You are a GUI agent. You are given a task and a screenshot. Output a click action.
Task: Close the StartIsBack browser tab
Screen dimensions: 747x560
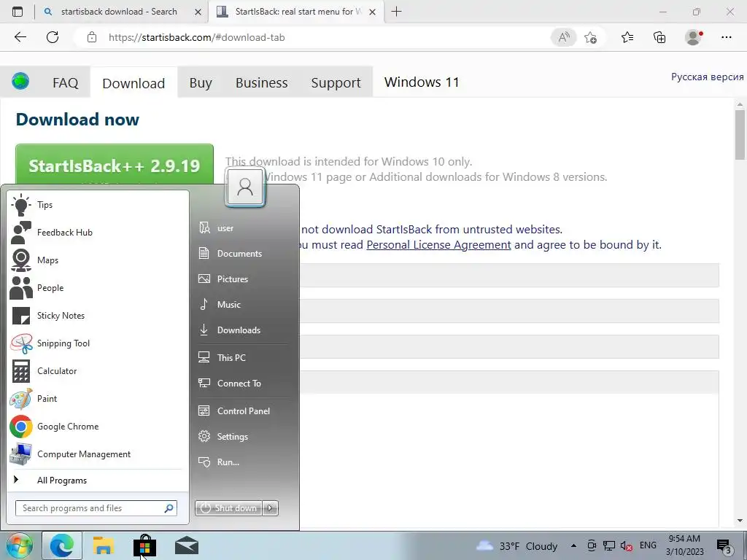coord(373,12)
